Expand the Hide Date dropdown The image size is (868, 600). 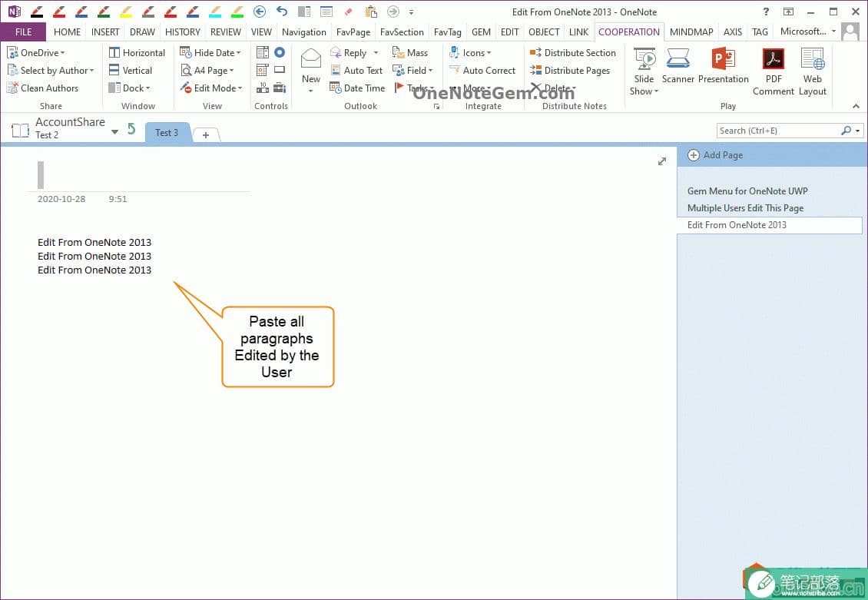(x=210, y=52)
